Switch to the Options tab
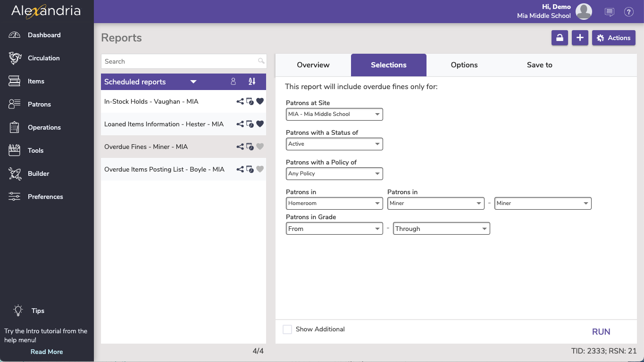This screenshot has height=362, width=644. (x=464, y=65)
